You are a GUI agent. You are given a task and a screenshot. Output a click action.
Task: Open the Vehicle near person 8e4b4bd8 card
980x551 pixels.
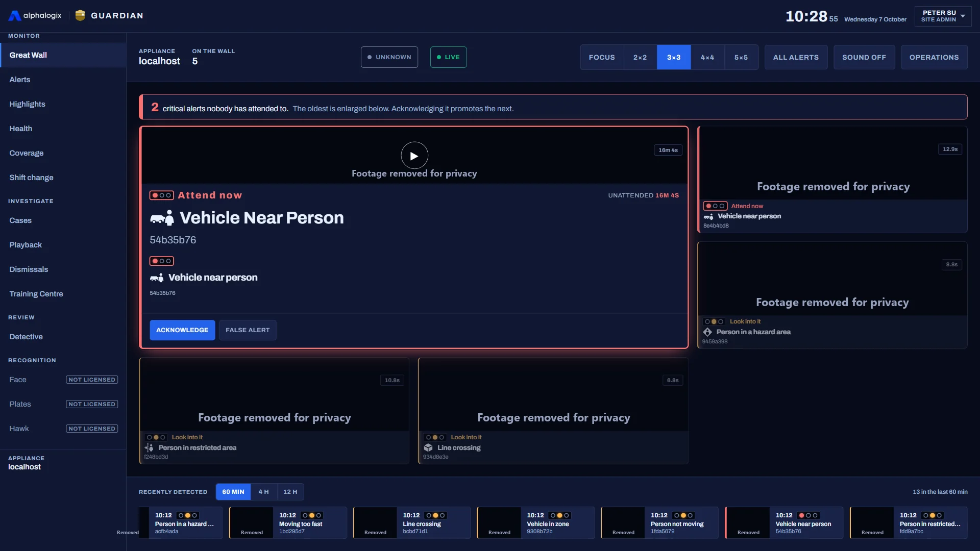point(832,180)
